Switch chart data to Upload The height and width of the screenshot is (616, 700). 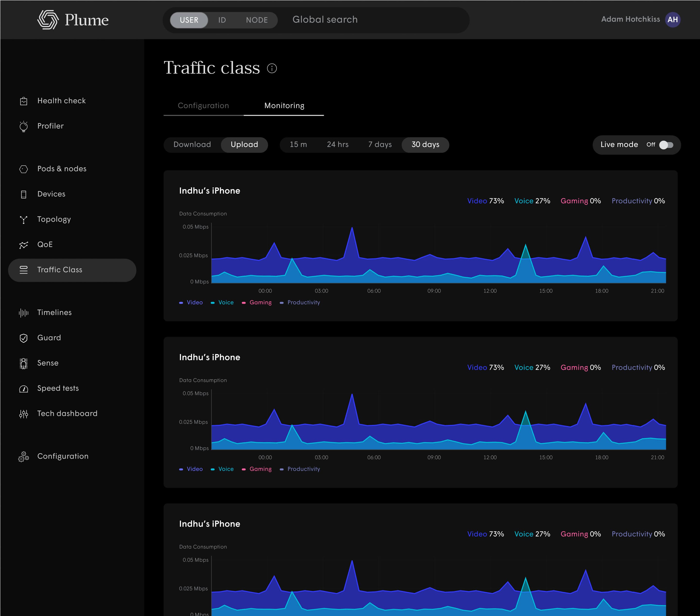coord(244,145)
